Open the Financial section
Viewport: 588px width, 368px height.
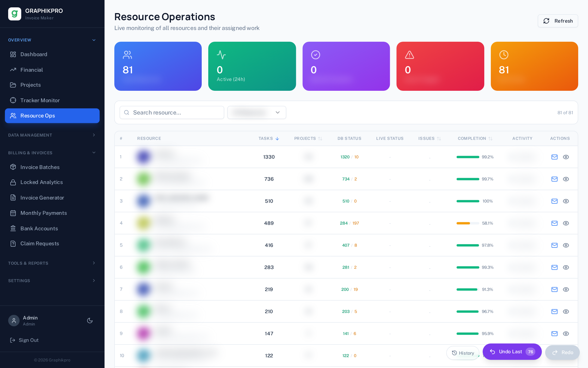tap(52, 70)
